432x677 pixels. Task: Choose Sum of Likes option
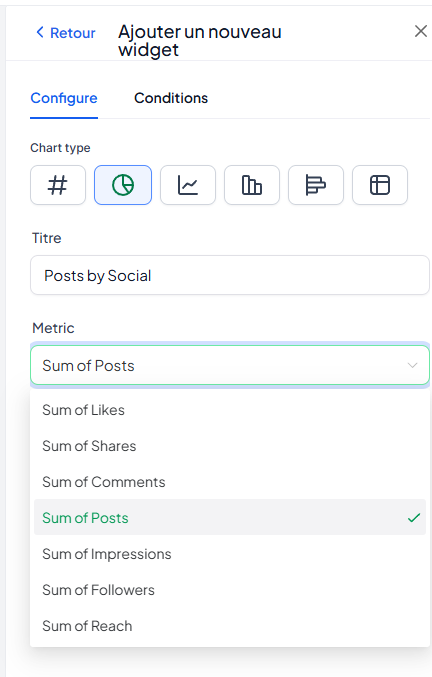click(230, 410)
